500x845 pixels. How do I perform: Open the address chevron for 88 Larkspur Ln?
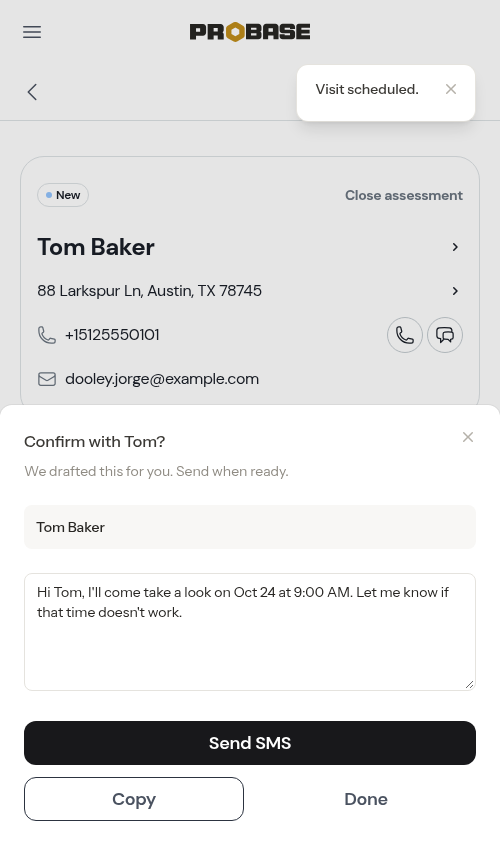click(x=455, y=291)
